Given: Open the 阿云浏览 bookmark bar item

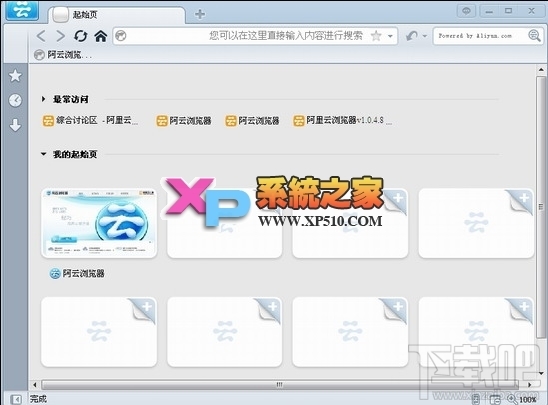Looking at the screenshot, I should coord(63,55).
